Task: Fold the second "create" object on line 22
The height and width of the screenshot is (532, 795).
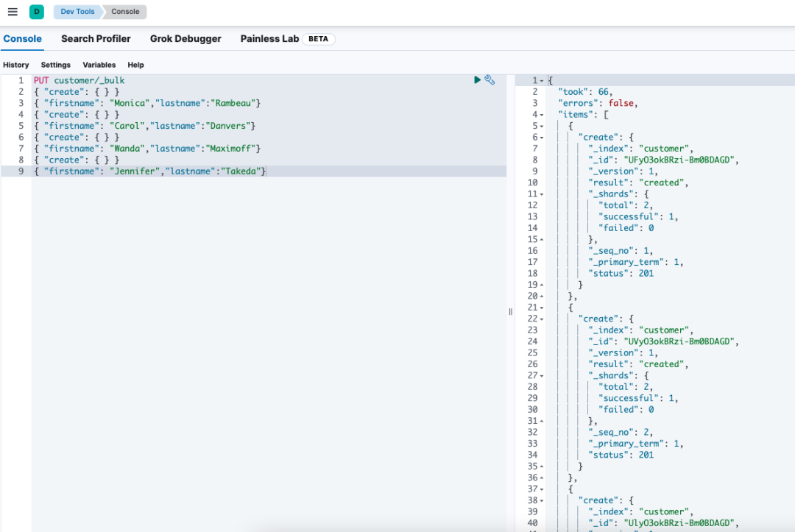Action: click(543, 319)
